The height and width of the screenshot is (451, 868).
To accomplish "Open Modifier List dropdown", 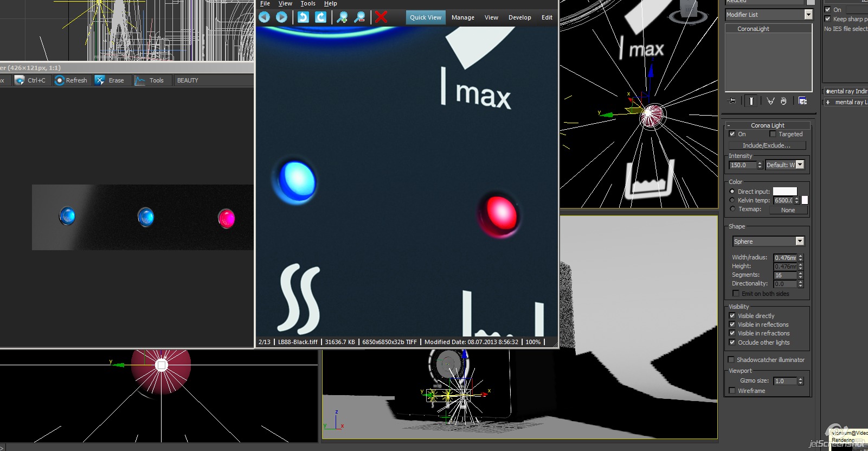I will 769,15.
